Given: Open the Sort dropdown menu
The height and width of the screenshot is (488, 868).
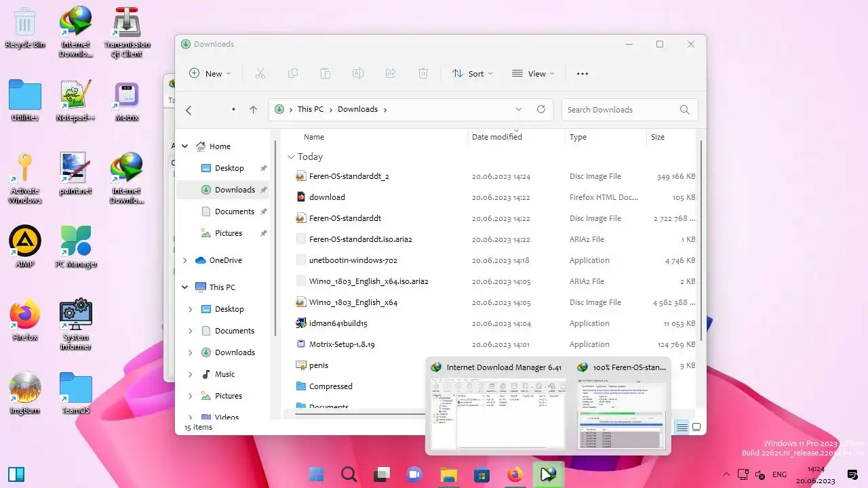Looking at the screenshot, I should [473, 74].
